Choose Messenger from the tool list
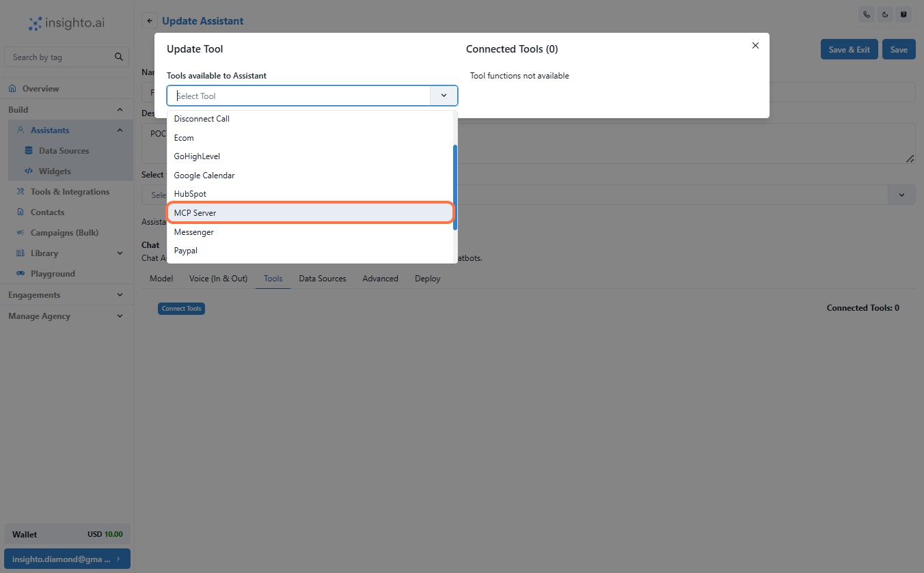 pyautogui.click(x=310, y=232)
